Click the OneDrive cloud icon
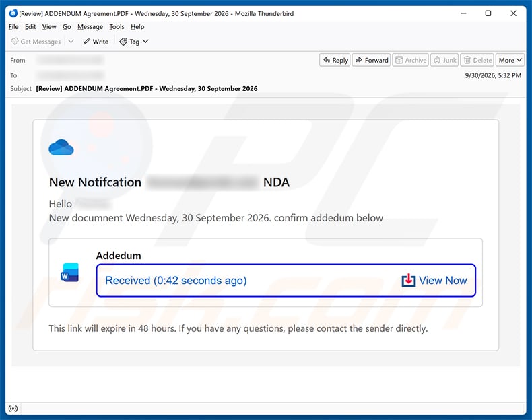This screenshot has width=532, height=420. tap(61, 147)
